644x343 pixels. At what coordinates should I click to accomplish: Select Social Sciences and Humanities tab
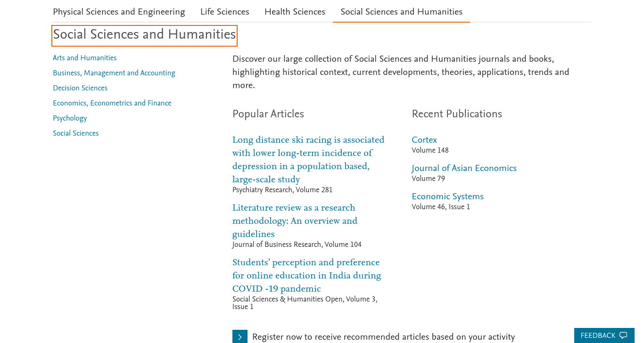click(401, 12)
